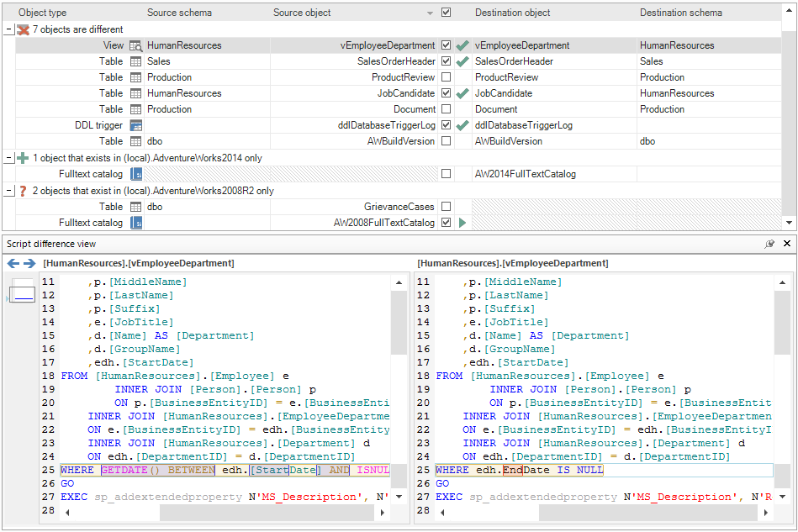
Task: Check the Document checkbox
Action: (x=446, y=109)
